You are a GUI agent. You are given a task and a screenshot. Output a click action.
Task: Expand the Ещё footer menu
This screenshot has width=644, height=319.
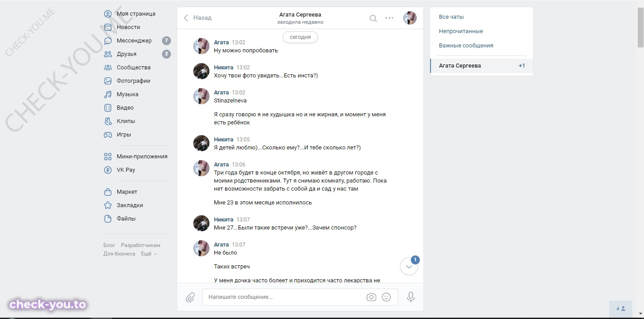149,254
